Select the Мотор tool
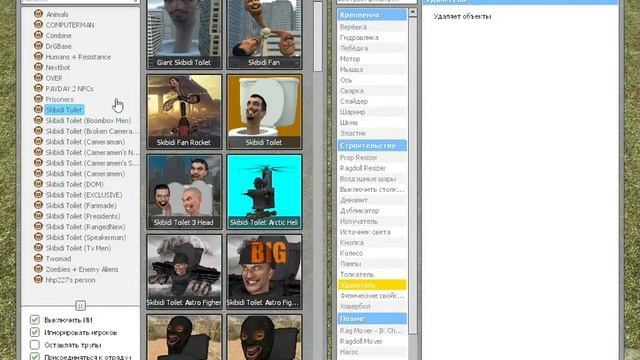Screen dimensions: 640x360 [372, 59]
